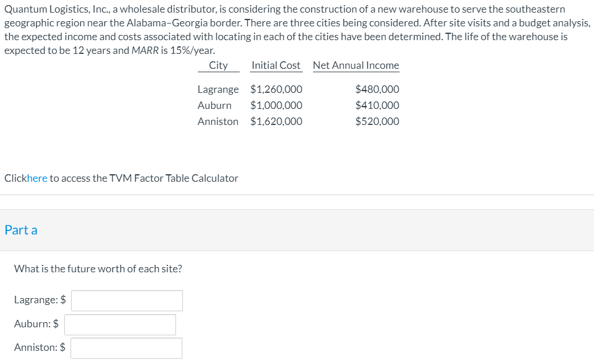Image resolution: width=594 pixels, height=364 pixels.
Task: Select the Anniston row in the table
Action: click(x=218, y=121)
